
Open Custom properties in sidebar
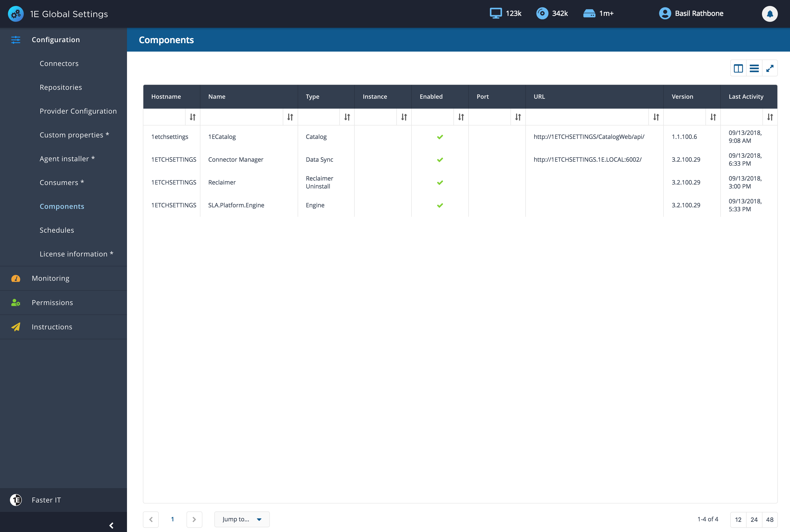pyautogui.click(x=74, y=135)
